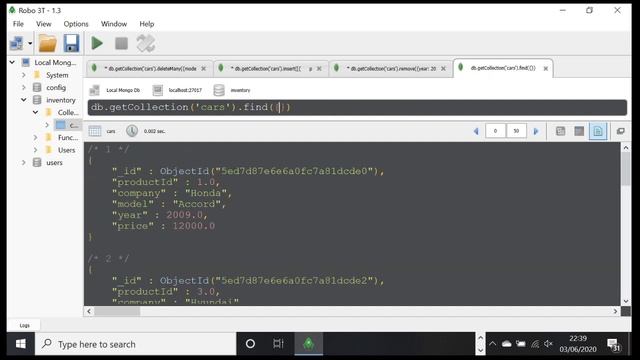The image size is (640, 360).
Task: Click the cars collection table icon in results
Action: (95, 131)
